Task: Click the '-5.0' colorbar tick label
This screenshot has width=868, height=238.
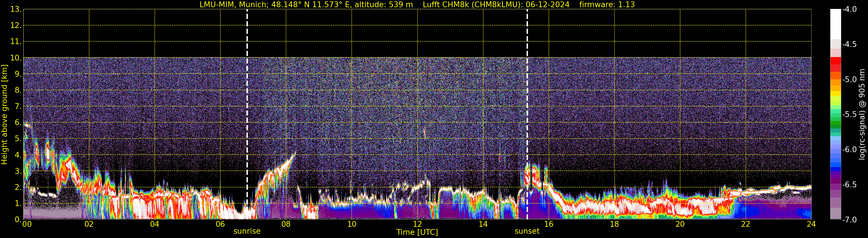Action: tap(849, 80)
